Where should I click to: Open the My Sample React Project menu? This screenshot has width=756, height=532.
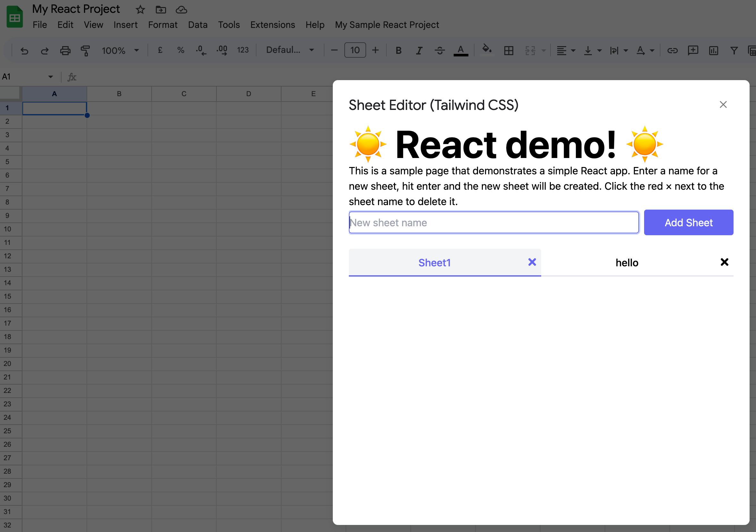387,25
